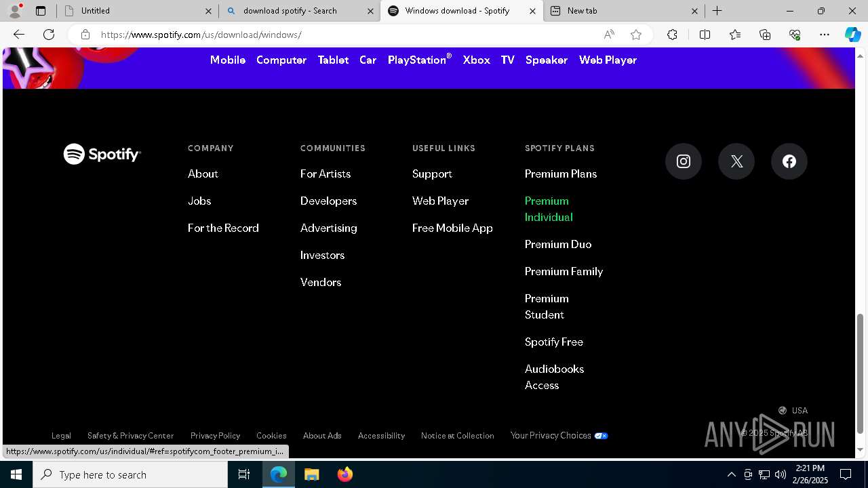Open Spotify's Instagram page
The image size is (868, 488).
coord(684,161)
